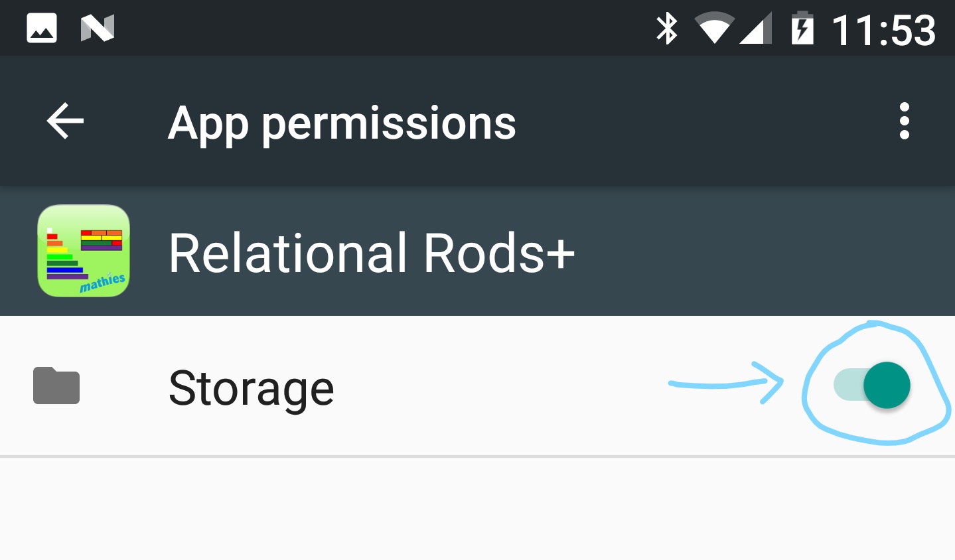The width and height of the screenshot is (955, 560).
Task: Tap the battery charging indicator
Action: [x=802, y=29]
